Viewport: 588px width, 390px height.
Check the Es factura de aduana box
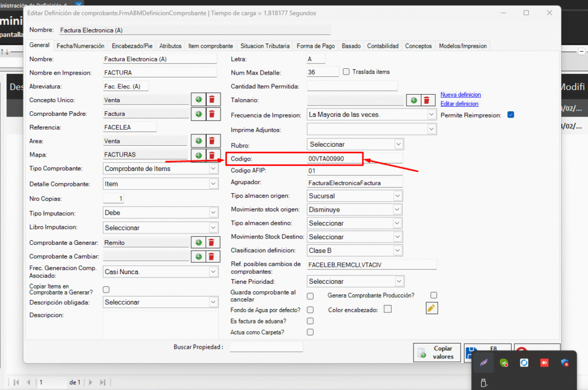pyautogui.click(x=310, y=321)
